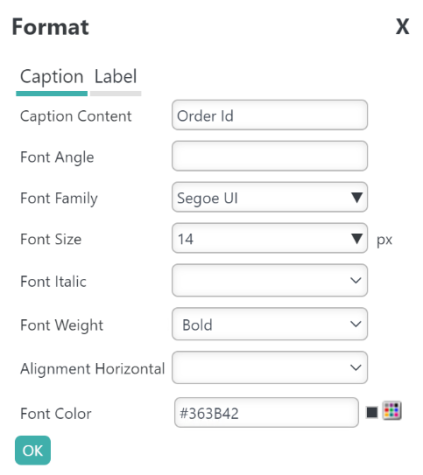Open the Font Italic dropdown

[x=270, y=280]
